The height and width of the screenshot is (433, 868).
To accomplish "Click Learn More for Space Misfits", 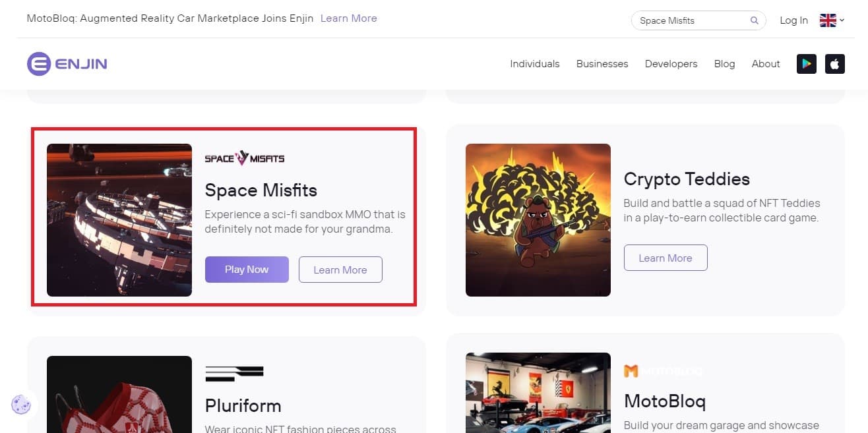I will pyautogui.click(x=340, y=270).
